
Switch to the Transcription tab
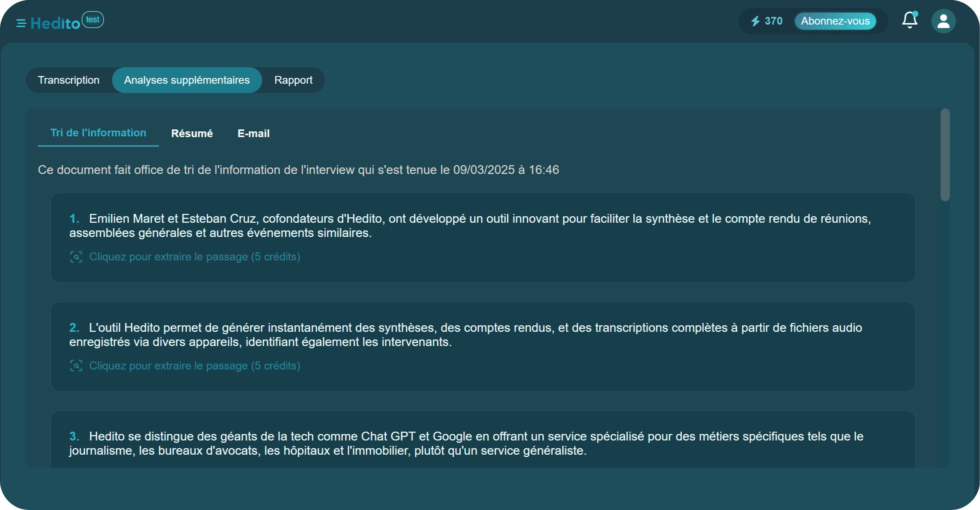click(x=69, y=80)
